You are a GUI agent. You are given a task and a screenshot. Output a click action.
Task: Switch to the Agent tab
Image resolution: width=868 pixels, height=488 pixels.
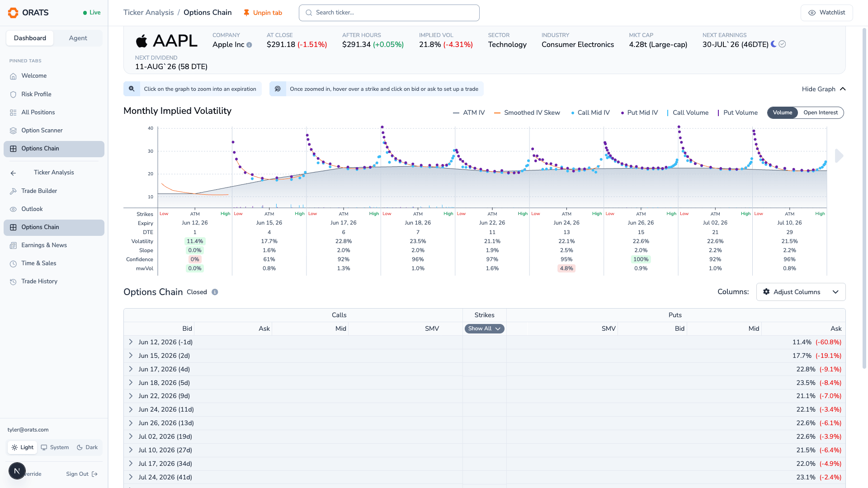78,38
